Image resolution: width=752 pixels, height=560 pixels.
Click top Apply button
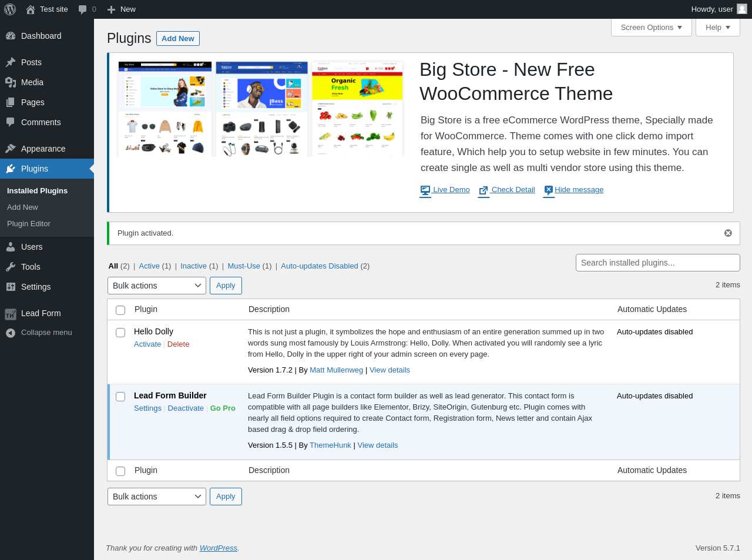pyautogui.click(x=226, y=286)
